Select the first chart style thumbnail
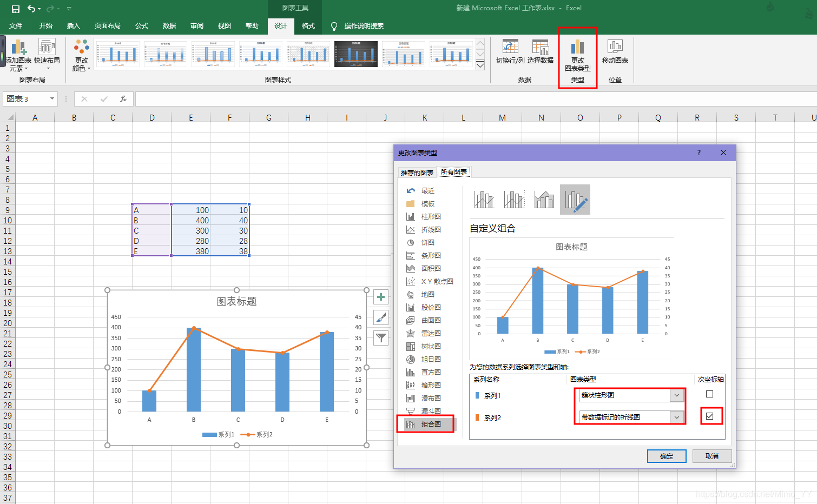This screenshot has height=504, width=817. 118,54
